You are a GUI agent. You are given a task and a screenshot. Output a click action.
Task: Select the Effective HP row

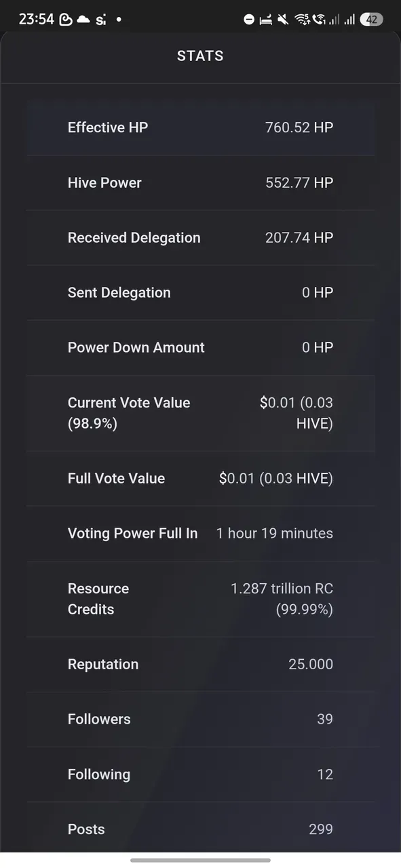[x=200, y=127]
